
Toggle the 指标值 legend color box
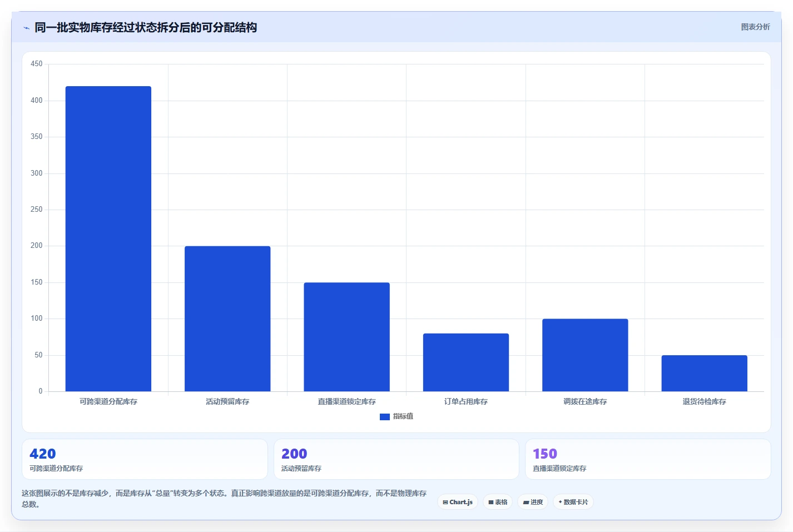point(384,416)
